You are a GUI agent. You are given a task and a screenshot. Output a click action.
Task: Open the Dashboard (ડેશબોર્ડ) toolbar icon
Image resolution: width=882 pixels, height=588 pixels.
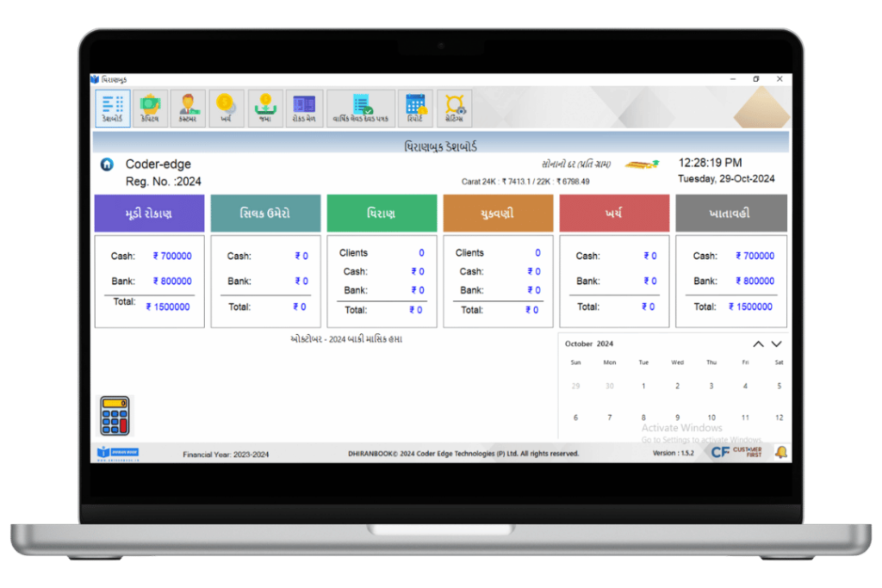click(x=112, y=108)
